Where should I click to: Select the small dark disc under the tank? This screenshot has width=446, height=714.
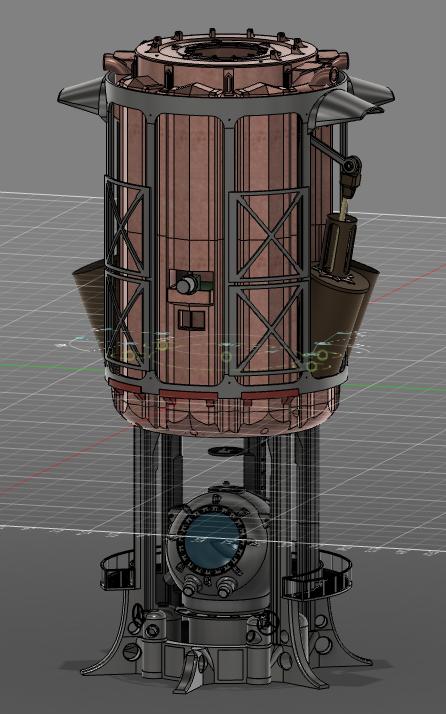coord(226,451)
